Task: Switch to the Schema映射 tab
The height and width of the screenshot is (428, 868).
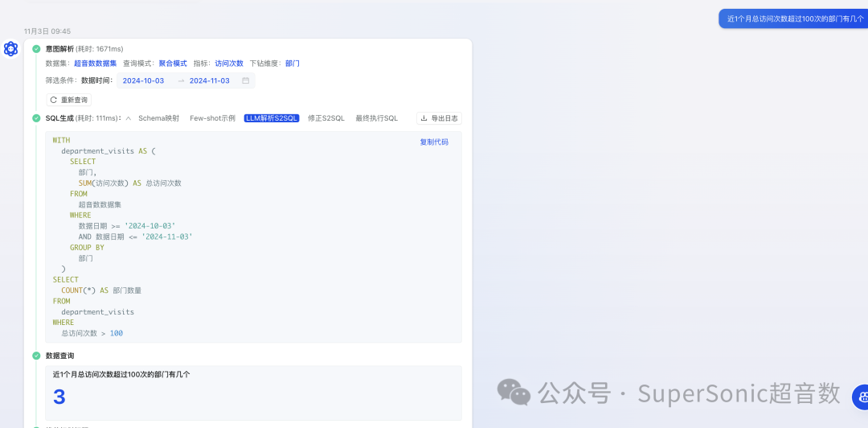Action: coord(159,118)
